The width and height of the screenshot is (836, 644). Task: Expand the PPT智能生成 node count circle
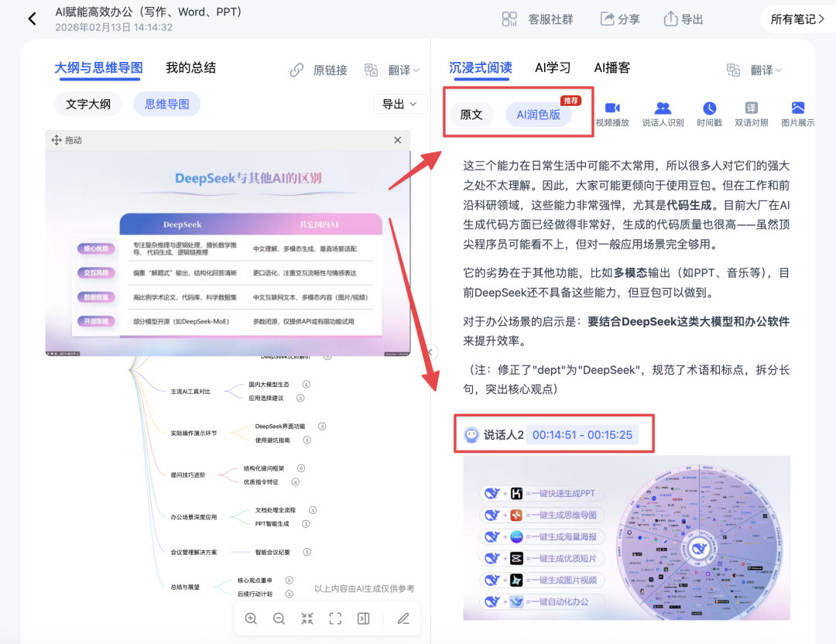tap(306, 524)
